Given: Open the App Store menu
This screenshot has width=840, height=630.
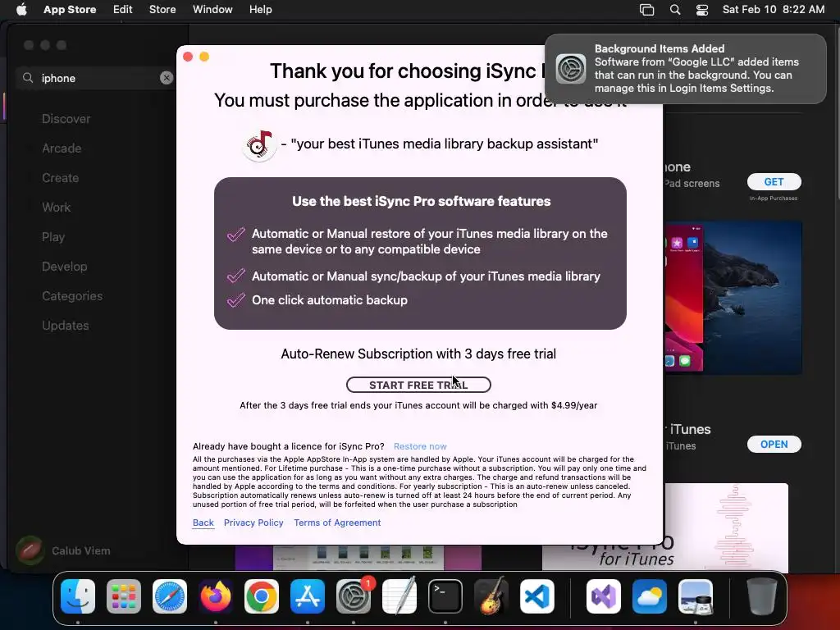Looking at the screenshot, I should tap(70, 10).
